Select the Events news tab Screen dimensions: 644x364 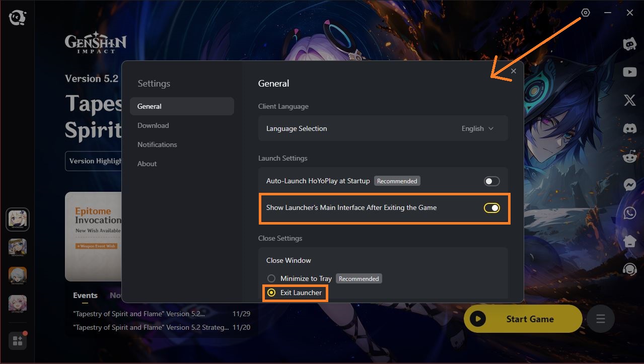pyautogui.click(x=85, y=296)
